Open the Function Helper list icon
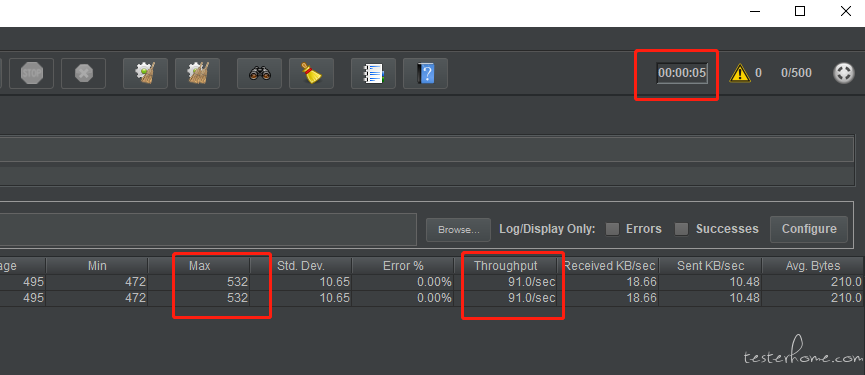This screenshot has width=865, height=375. click(373, 73)
